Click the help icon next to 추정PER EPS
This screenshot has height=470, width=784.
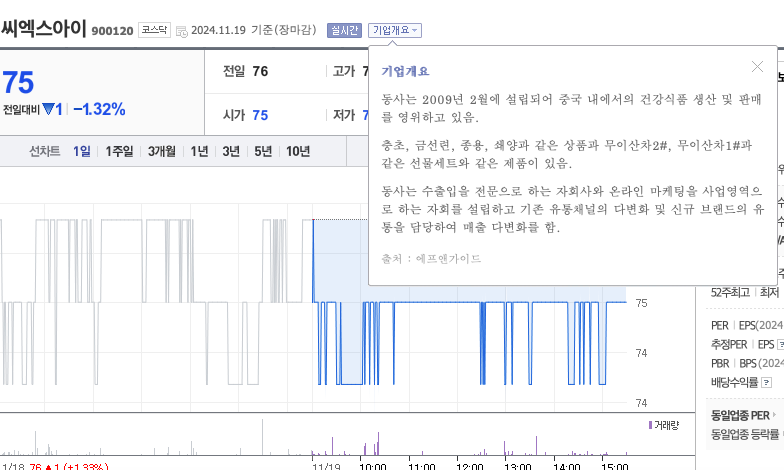point(780,344)
